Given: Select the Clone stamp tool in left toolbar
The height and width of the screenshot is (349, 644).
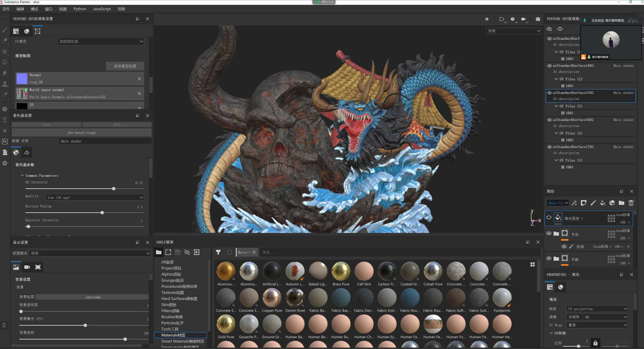Looking at the screenshot, I should coord(5,84).
